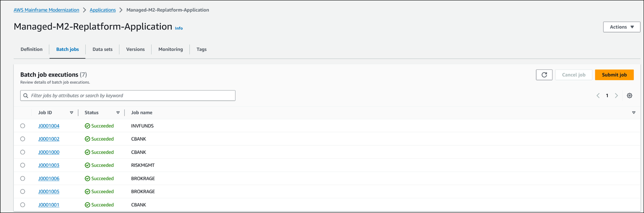
Task: Switch to the Data sets tab
Action: (102, 49)
